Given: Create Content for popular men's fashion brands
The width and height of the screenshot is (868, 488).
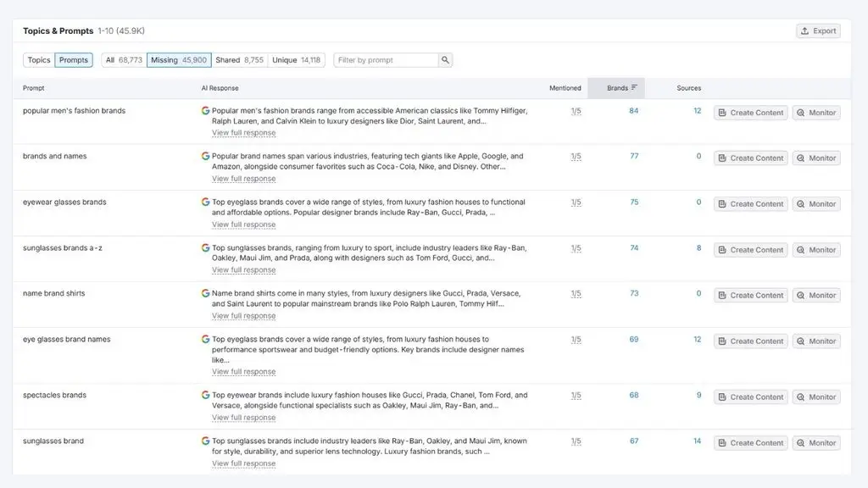Looking at the screenshot, I should [751, 113].
